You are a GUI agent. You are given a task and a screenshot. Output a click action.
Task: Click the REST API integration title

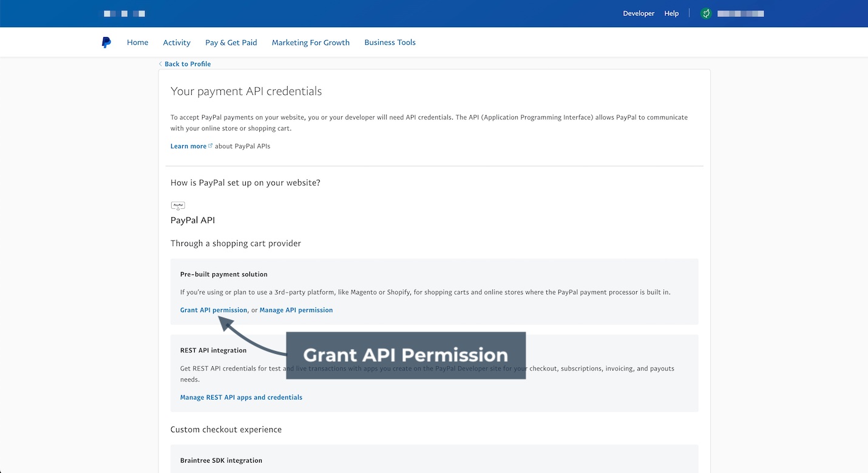(214, 350)
